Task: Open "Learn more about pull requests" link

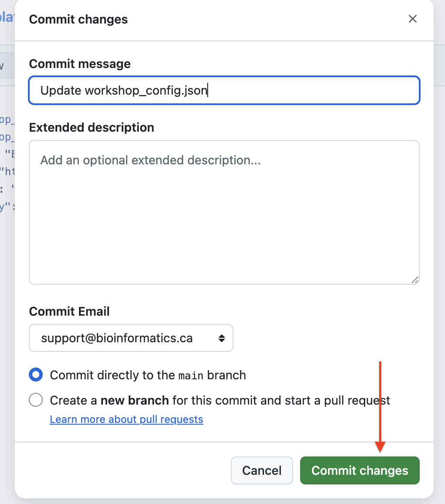Action: [x=127, y=419]
